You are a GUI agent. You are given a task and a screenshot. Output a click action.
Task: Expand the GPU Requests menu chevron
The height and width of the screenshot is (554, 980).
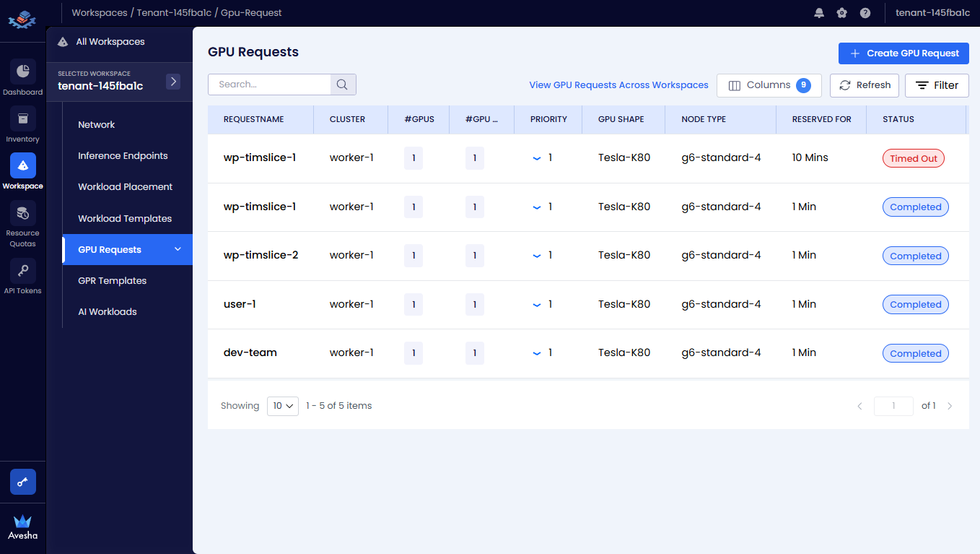pyautogui.click(x=178, y=250)
